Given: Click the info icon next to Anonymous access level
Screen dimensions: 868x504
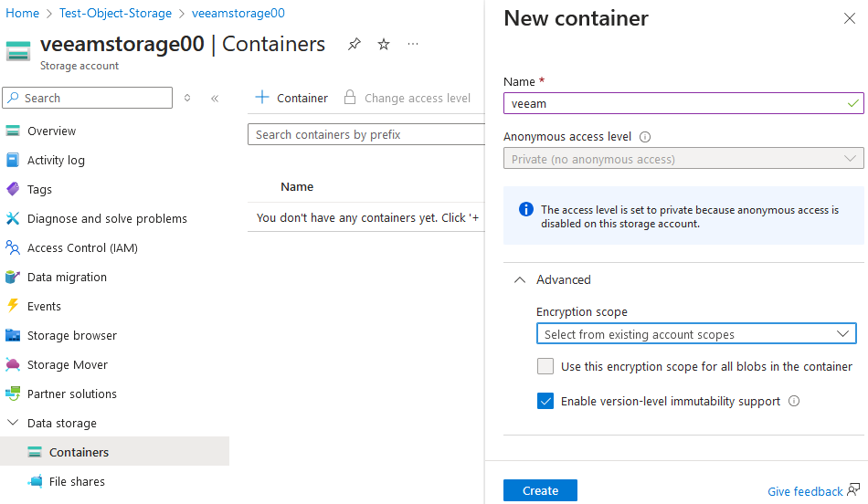Looking at the screenshot, I should [645, 137].
